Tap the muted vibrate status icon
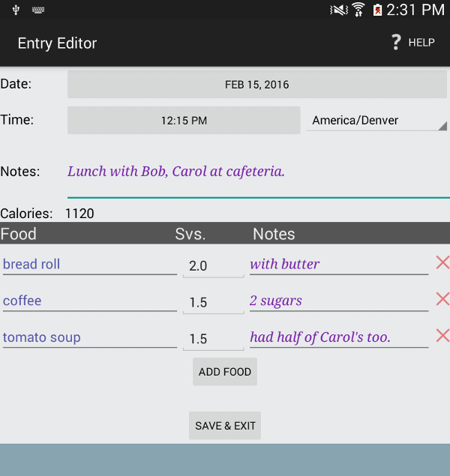This screenshot has height=476, width=450. pyautogui.click(x=339, y=10)
